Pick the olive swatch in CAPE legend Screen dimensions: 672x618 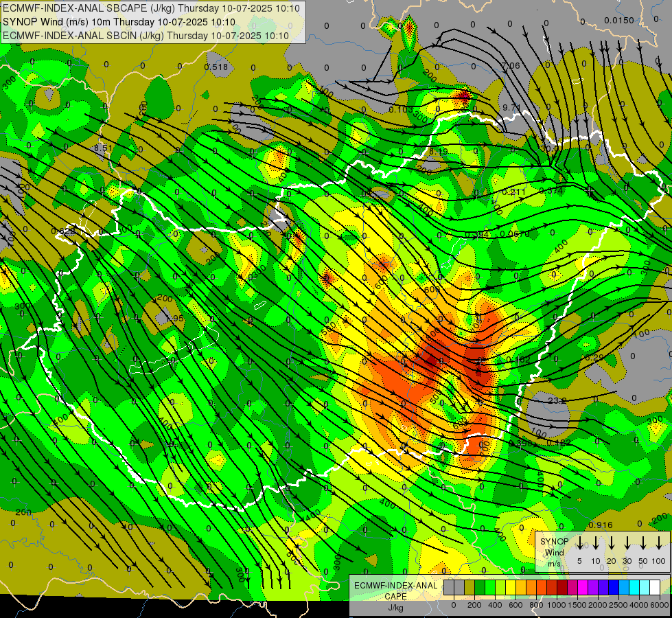click(470, 587)
